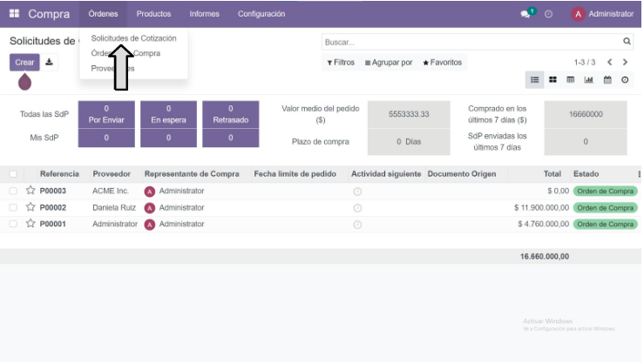Image resolution: width=644 pixels, height=364 pixels.
Task: Sort by Fecha límite de pedido header
Action: click(x=295, y=174)
